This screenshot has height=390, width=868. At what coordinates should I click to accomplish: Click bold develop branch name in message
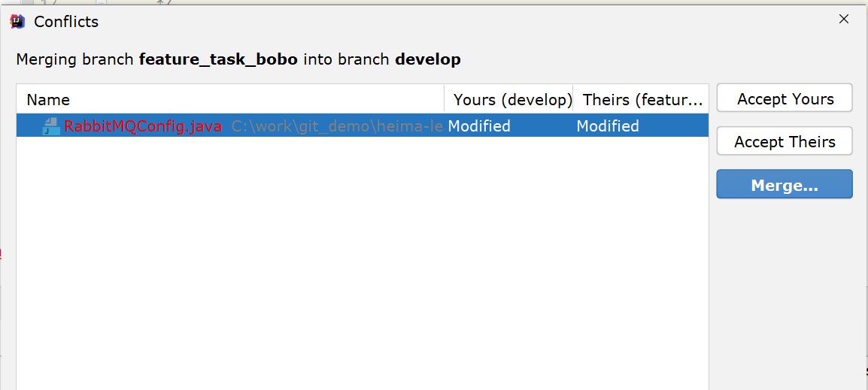coord(428,59)
